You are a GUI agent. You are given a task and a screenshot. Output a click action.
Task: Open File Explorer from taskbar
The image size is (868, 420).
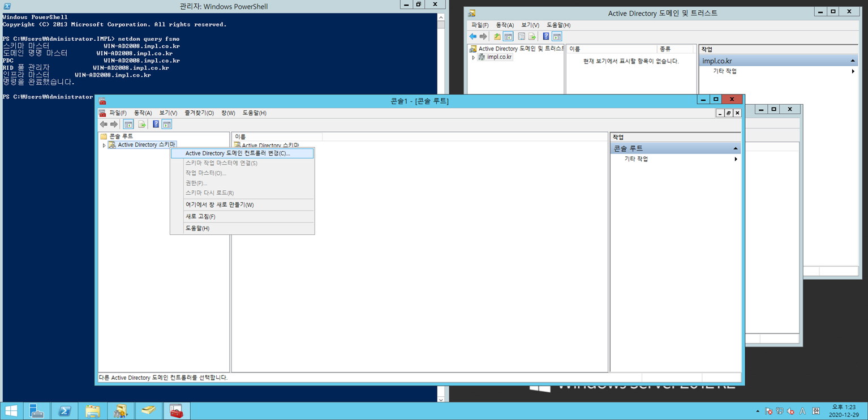click(92, 411)
